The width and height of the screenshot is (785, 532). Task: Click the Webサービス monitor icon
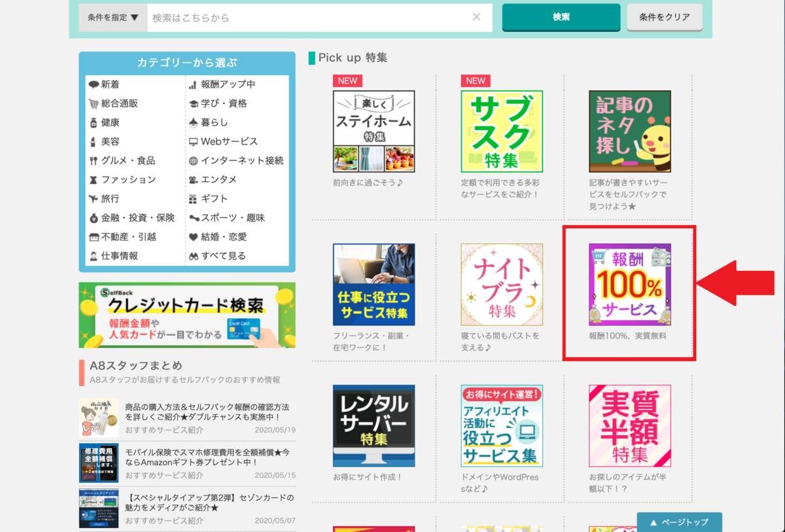(x=193, y=141)
